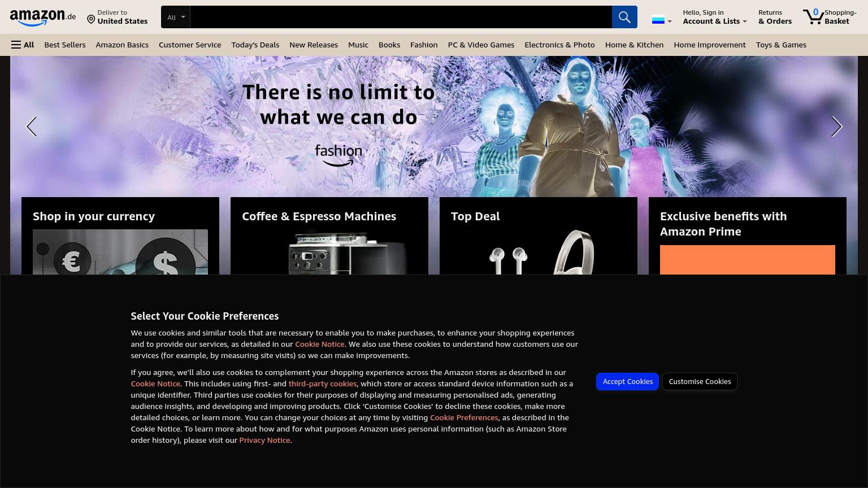Click the Amazon.de logo
Viewport: 868px width, 488px height.
[x=43, y=18]
